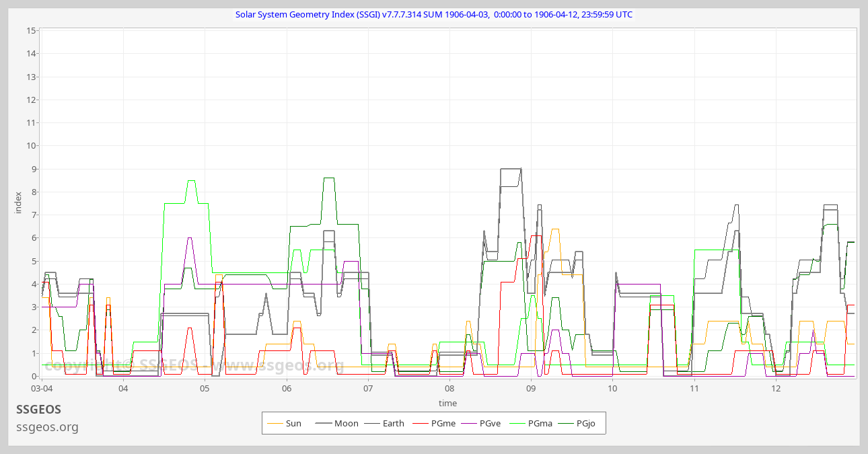Click the 06 date tick on x-axis

point(287,388)
